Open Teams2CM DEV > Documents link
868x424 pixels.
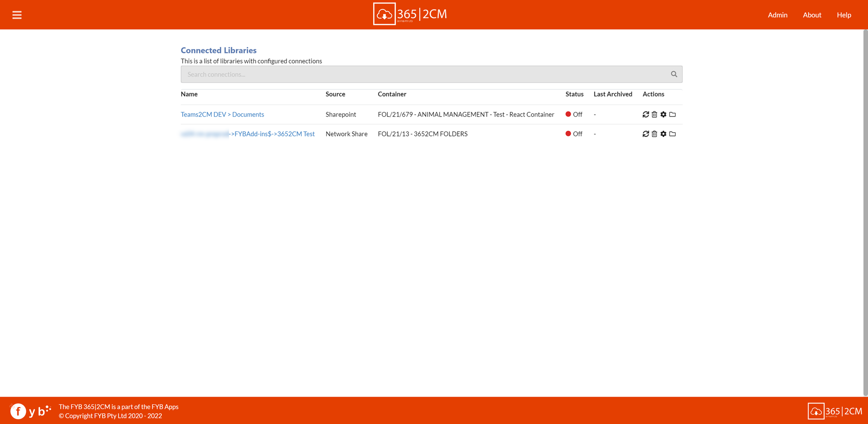coord(222,114)
